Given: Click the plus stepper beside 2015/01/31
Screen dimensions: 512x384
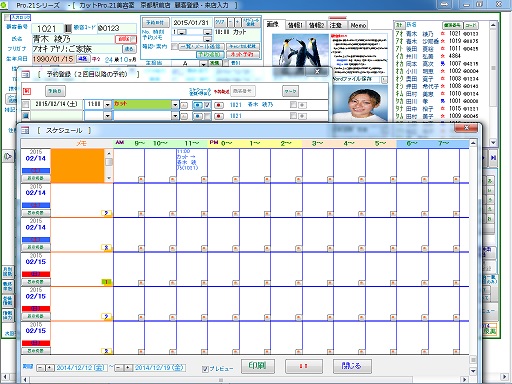Looking at the screenshot, I should pos(238,22).
